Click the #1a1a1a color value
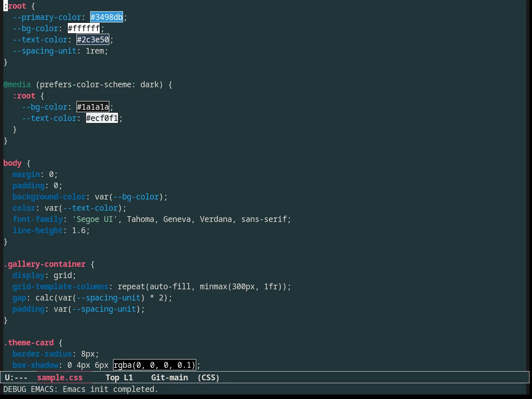The width and height of the screenshot is (532, 399). pos(93,107)
